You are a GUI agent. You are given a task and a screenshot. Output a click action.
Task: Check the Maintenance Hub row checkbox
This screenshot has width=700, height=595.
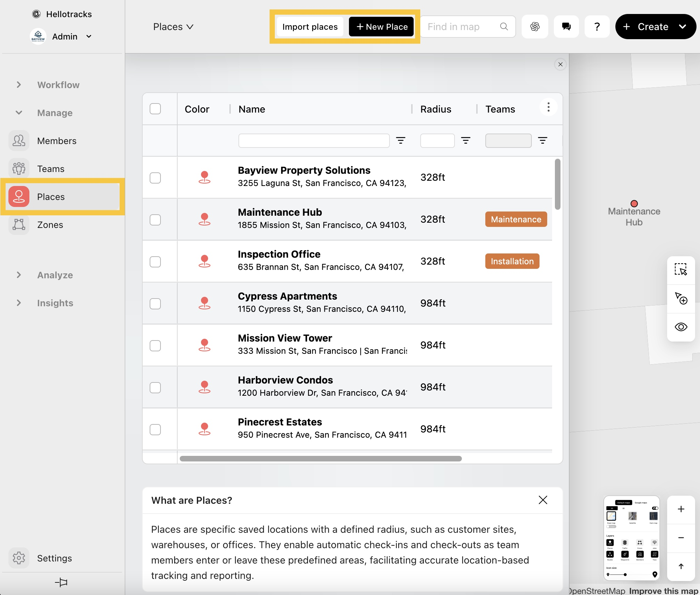point(155,220)
